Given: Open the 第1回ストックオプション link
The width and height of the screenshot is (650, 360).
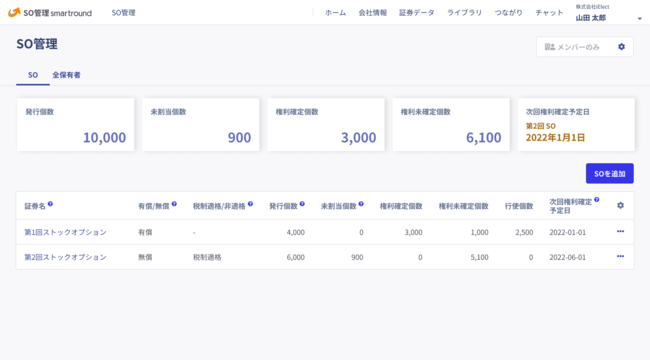Looking at the screenshot, I should (65, 232).
